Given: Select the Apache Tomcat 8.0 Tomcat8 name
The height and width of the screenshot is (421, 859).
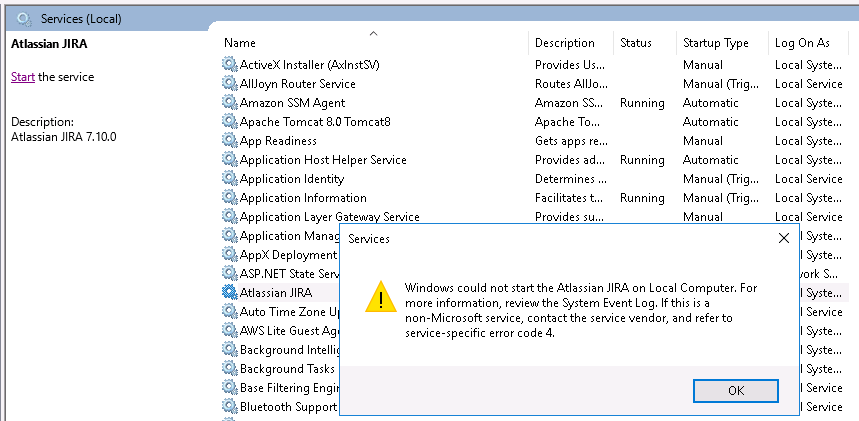Looking at the screenshot, I should pyautogui.click(x=315, y=122).
